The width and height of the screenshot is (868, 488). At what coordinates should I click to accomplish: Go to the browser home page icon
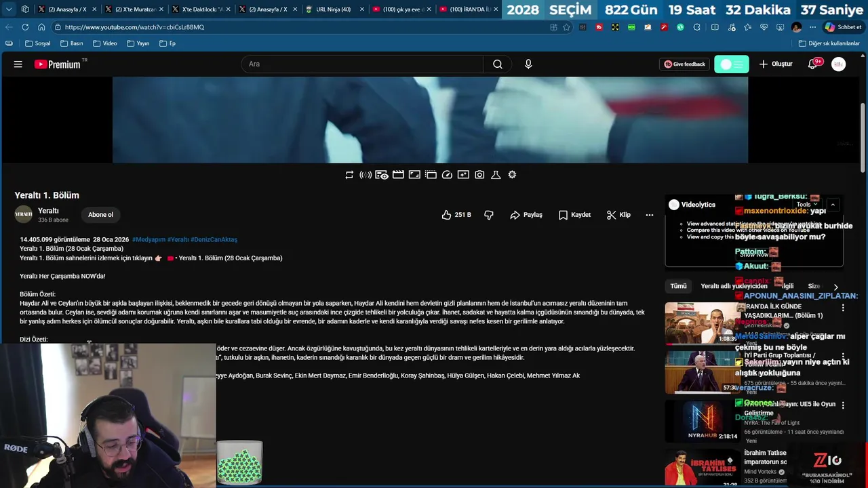41,27
